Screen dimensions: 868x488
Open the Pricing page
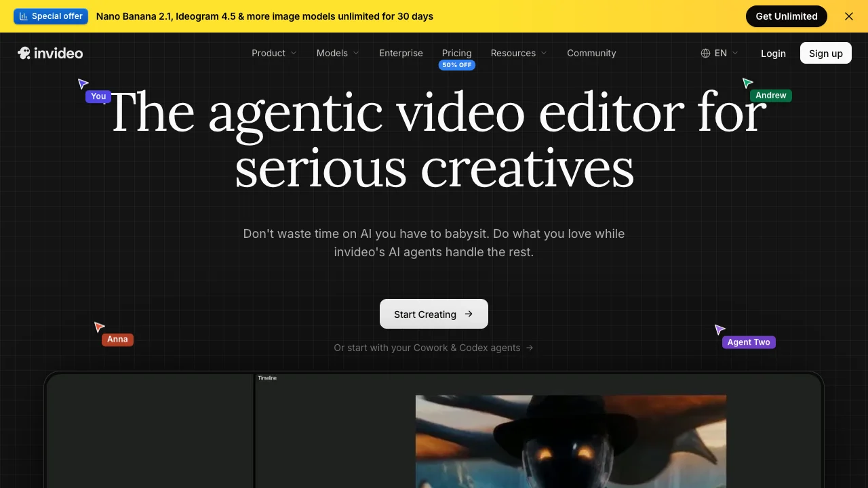click(456, 53)
